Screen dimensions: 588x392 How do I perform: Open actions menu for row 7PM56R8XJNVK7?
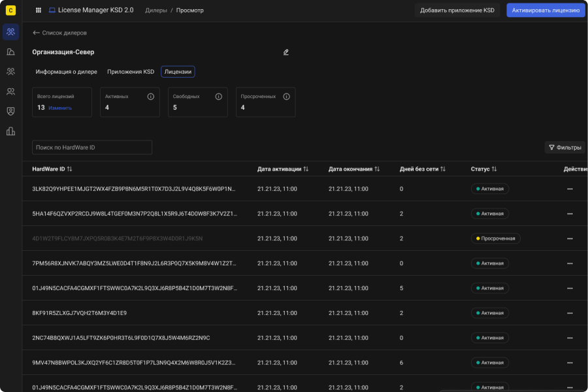point(570,263)
